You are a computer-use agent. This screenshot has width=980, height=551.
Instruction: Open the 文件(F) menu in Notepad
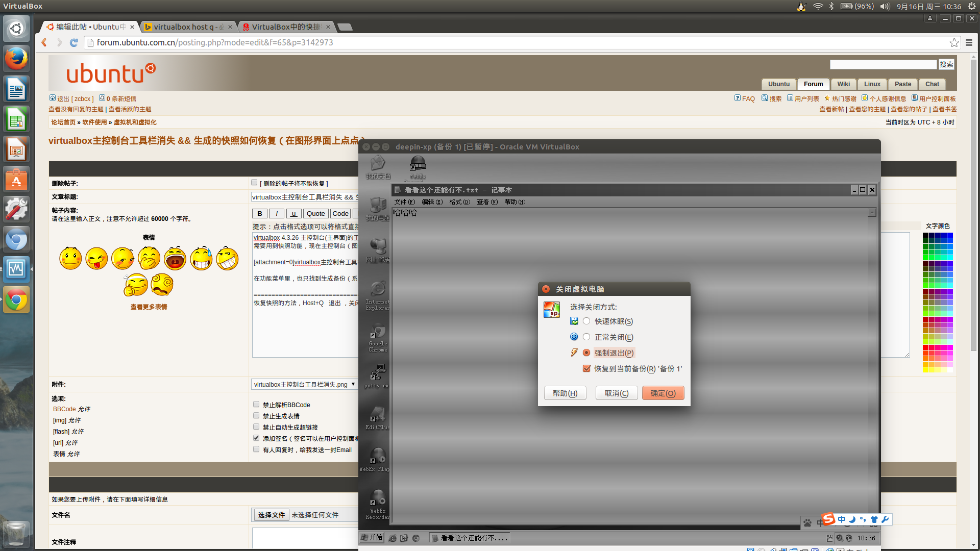[404, 202]
